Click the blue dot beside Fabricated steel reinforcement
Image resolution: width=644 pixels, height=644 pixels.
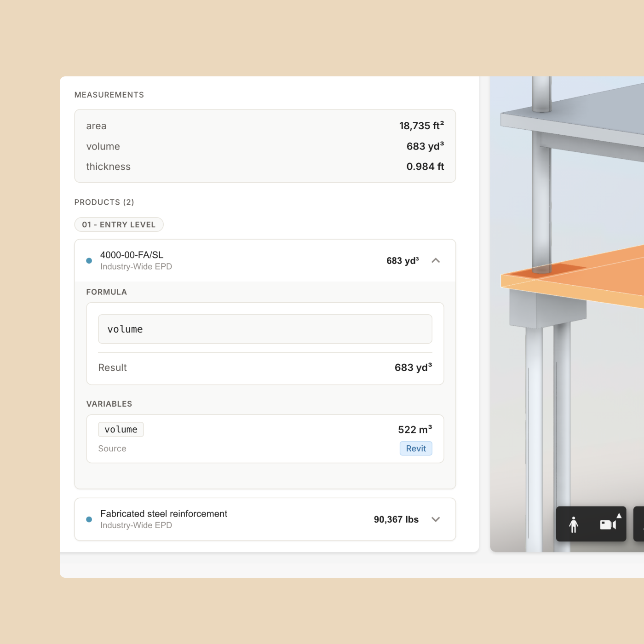89,519
